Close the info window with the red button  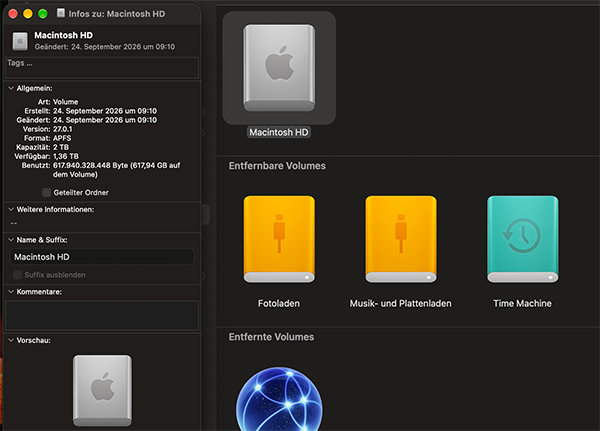pos(13,14)
